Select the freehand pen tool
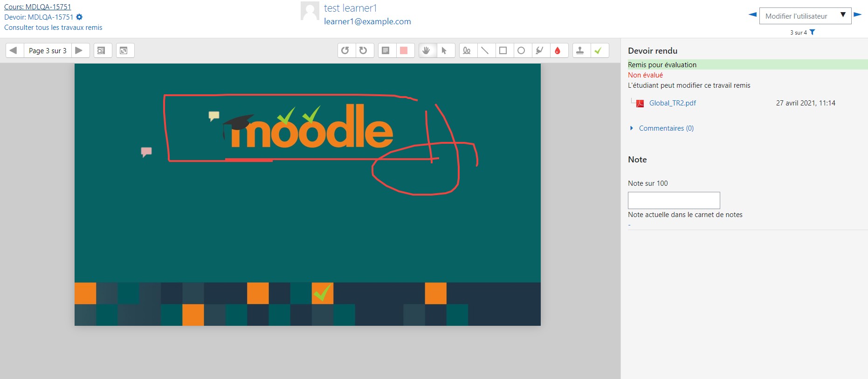 point(468,50)
